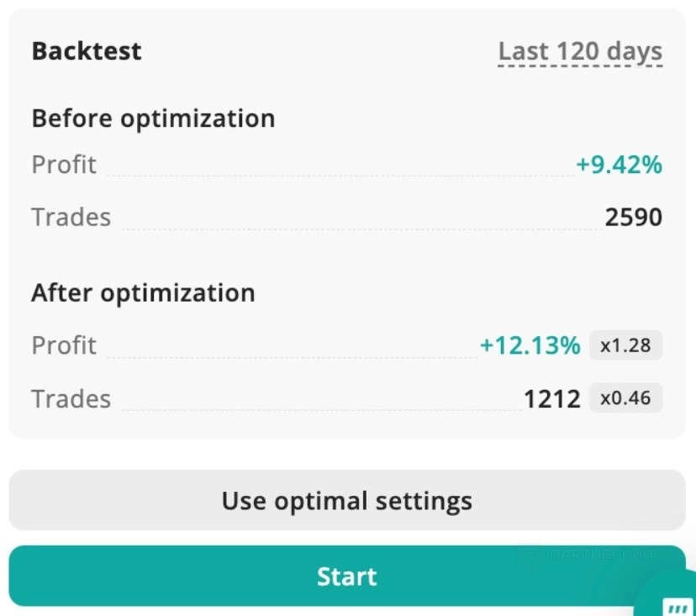
Task: Click the Партнеркин watermark logo icon
Action: coord(530,557)
